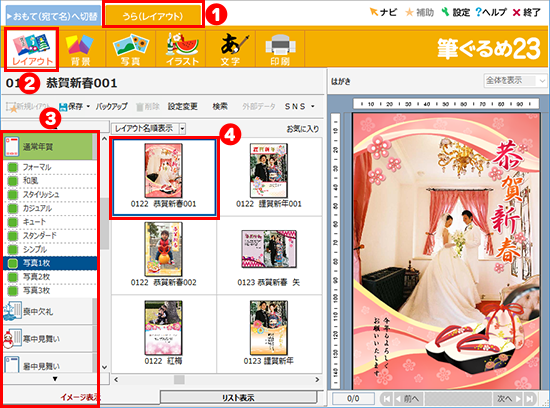Expand the 保存 save dropdown arrow
This screenshot has width=550, height=408.
tap(88, 106)
